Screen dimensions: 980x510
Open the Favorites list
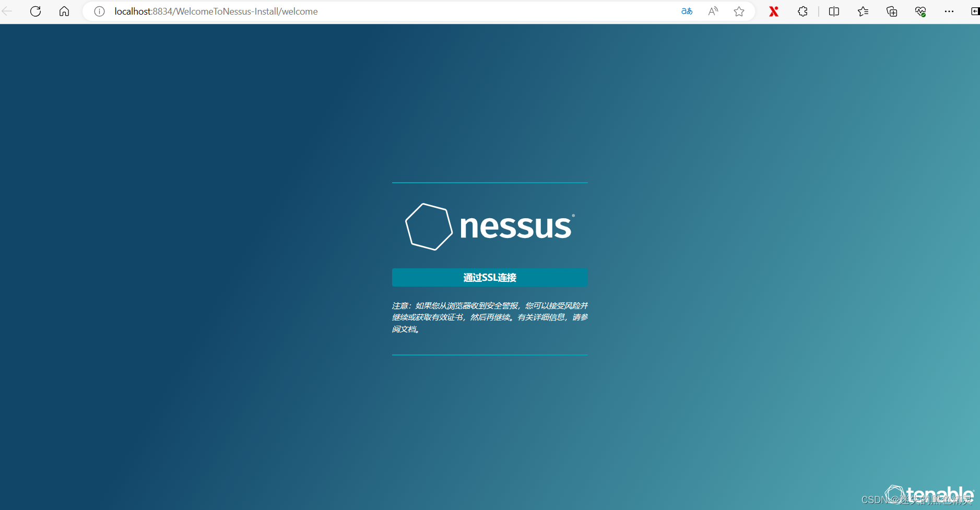[x=863, y=11]
